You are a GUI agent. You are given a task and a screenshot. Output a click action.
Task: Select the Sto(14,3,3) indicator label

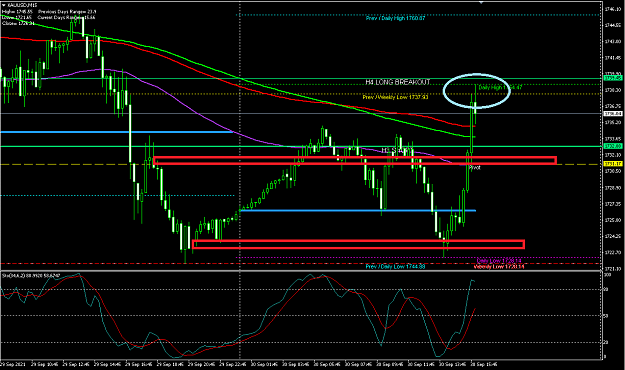(x=31, y=276)
